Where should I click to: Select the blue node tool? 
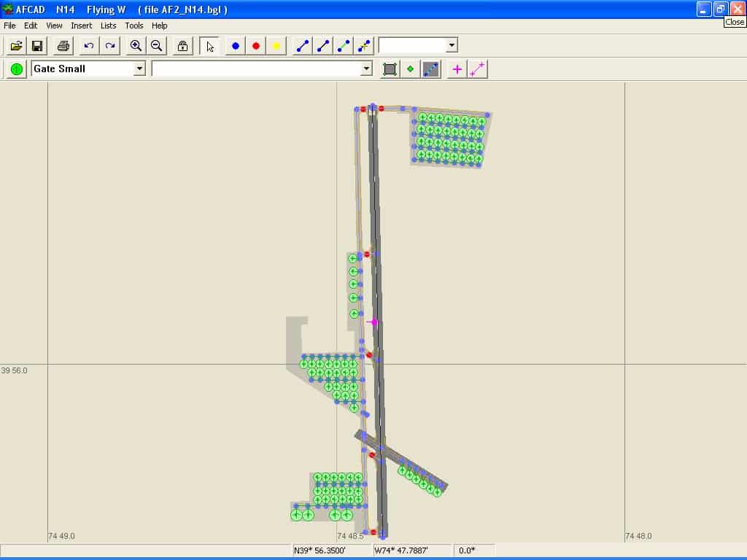coord(236,46)
